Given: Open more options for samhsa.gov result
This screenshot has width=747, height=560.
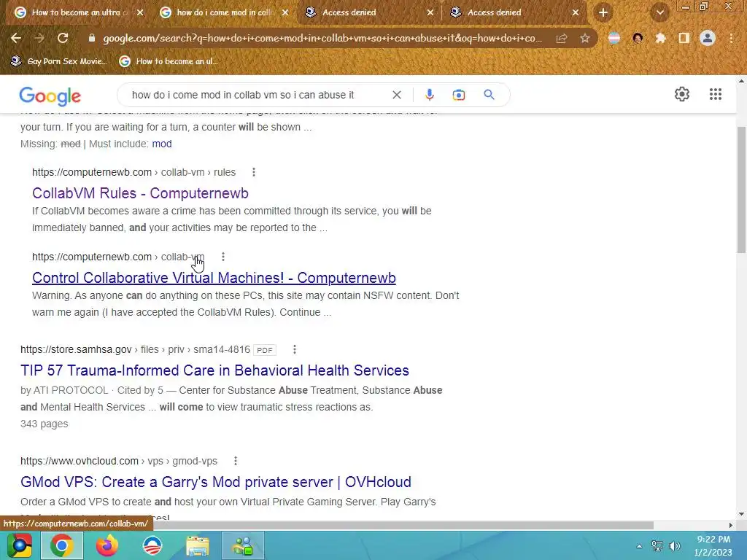Looking at the screenshot, I should click(295, 349).
